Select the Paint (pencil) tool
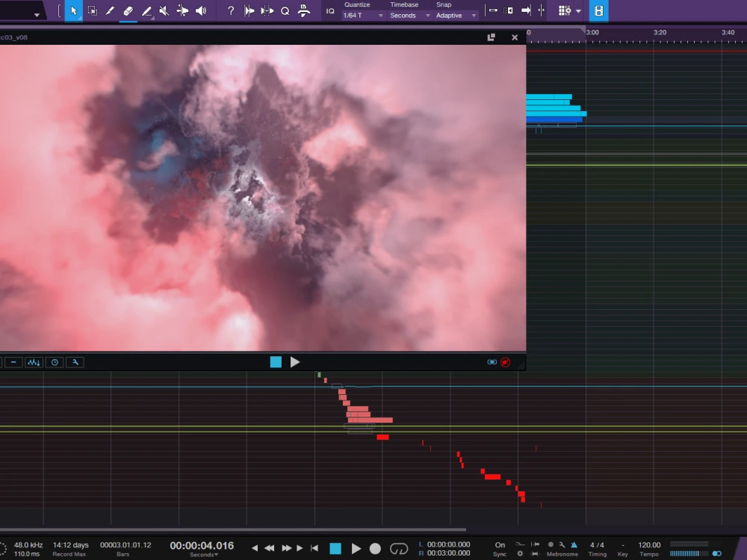The image size is (747, 560). click(x=110, y=10)
